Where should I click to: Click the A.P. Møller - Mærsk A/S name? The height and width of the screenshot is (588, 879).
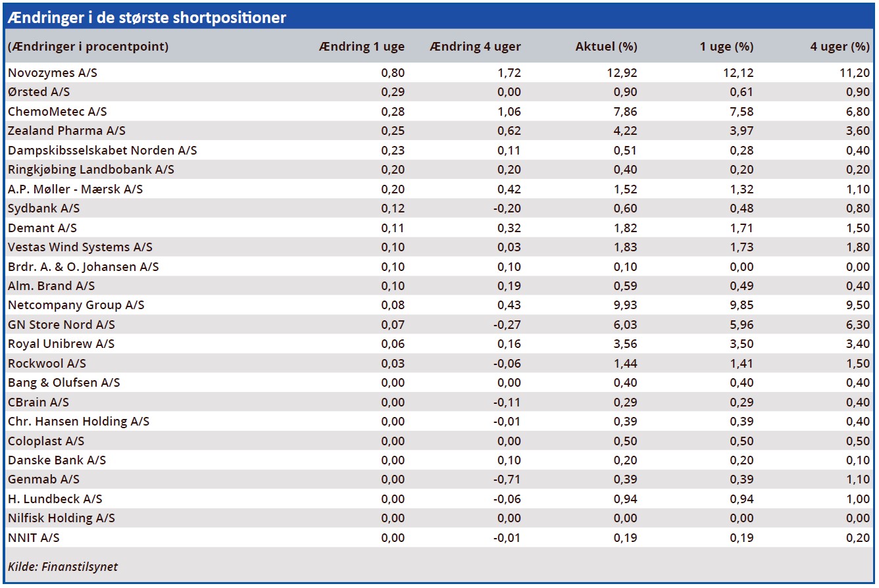[x=75, y=189]
